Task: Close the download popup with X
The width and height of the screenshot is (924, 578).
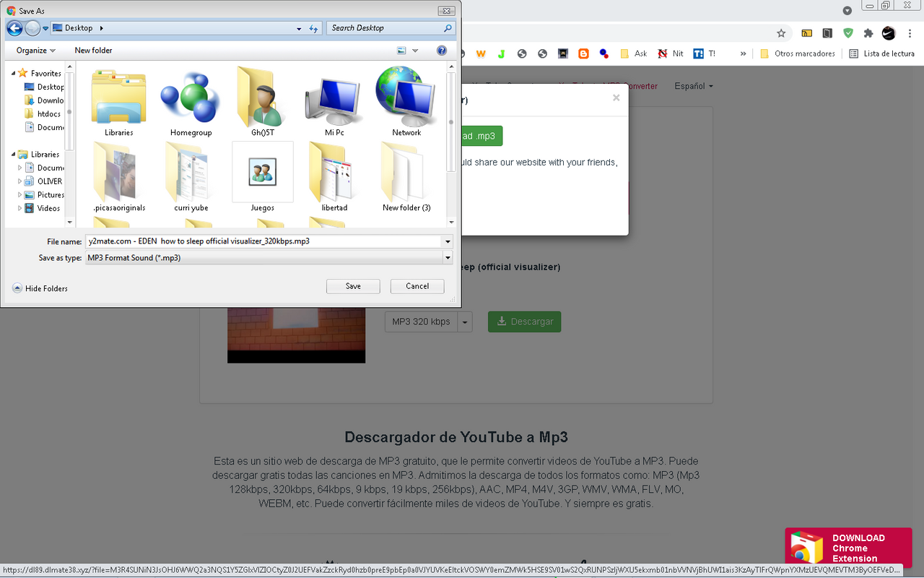Action: pos(616,98)
